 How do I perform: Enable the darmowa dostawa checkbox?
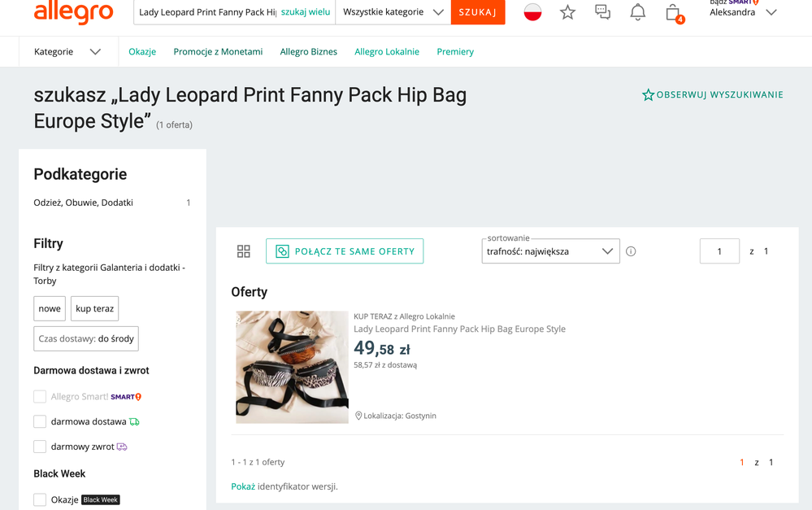click(x=40, y=421)
